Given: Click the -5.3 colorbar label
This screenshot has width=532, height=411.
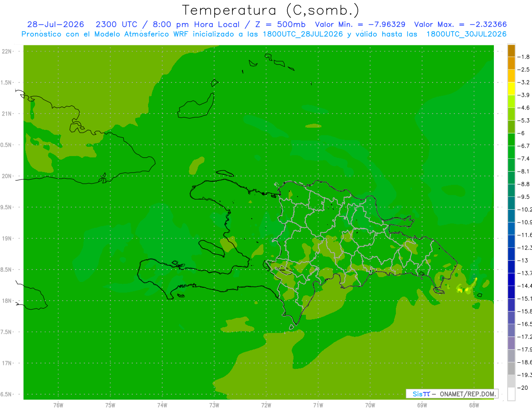Looking at the screenshot, I should pyautogui.click(x=524, y=120).
